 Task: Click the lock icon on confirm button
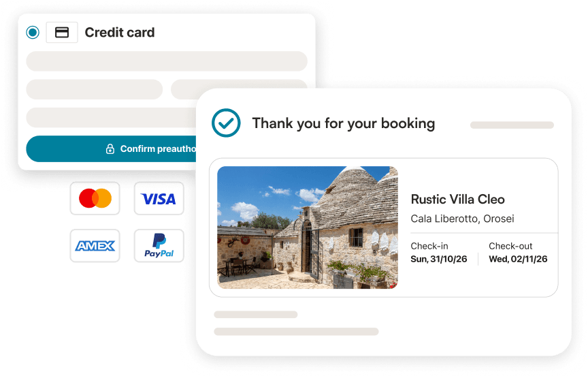(110, 148)
